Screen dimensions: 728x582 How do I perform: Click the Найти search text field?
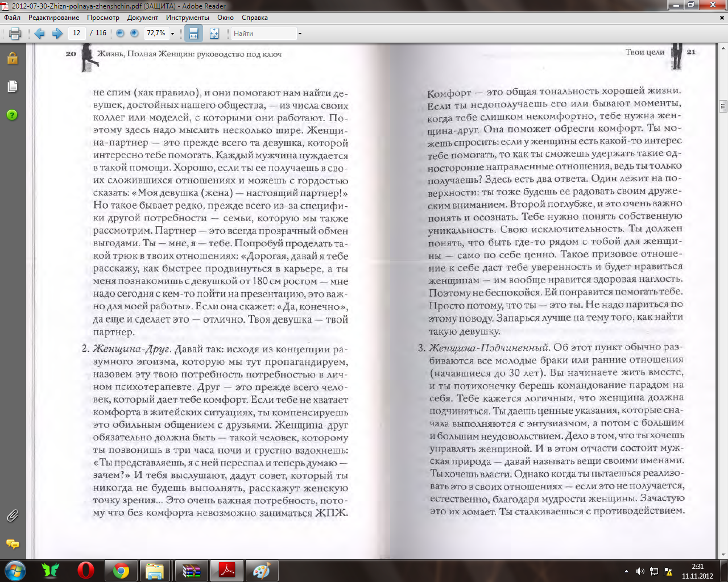pos(263,34)
